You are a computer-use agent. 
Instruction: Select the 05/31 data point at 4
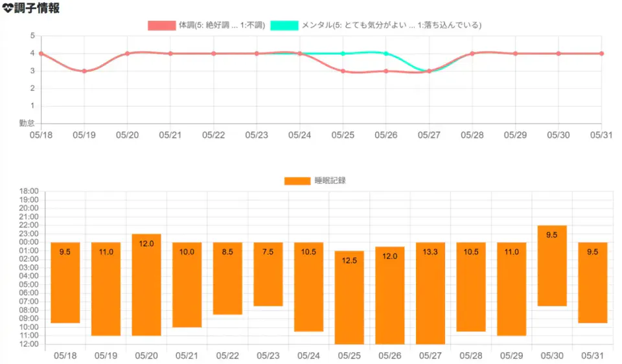point(602,54)
